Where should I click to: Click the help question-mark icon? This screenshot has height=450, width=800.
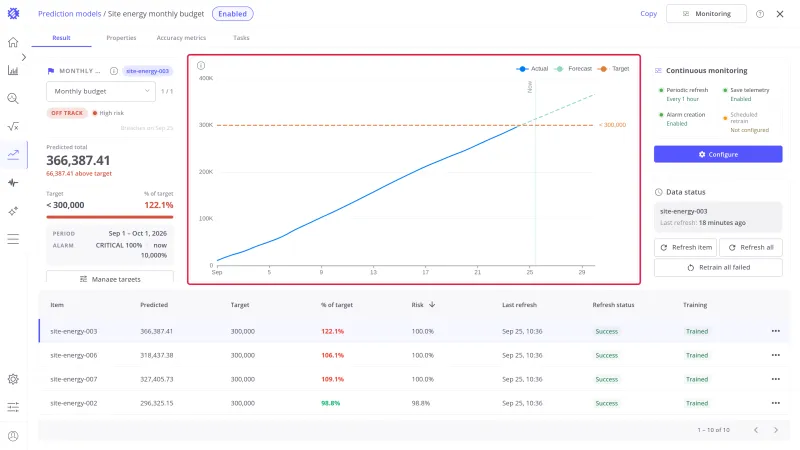coord(760,14)
